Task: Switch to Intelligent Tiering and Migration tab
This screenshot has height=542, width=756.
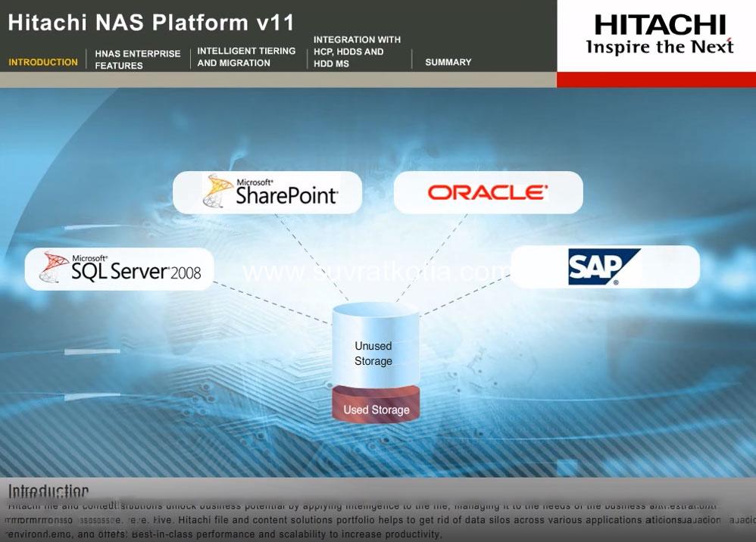Action: [246, 57]
